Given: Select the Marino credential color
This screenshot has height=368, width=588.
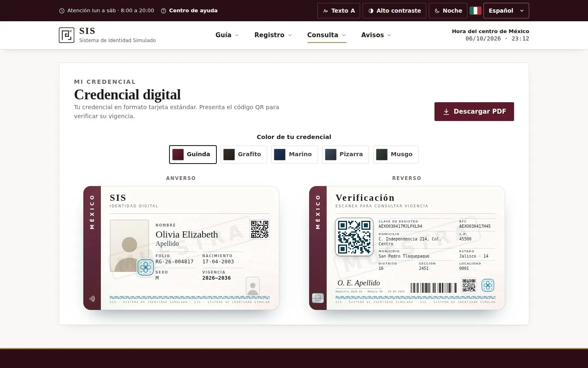Looking at the screenshot, I should click(x=294, y=155).
